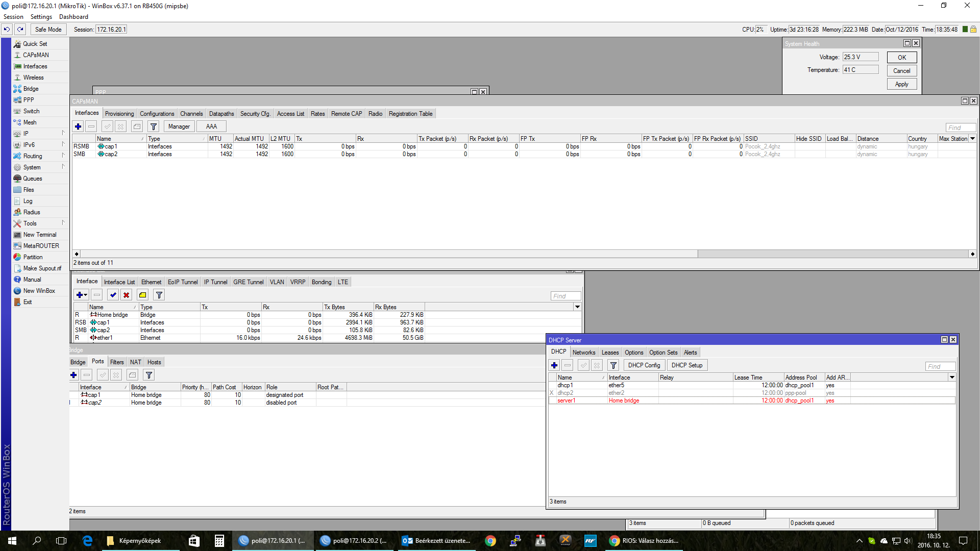
Task: Open Interface list column dropdown arrow
Action: (x=577, y=307)
